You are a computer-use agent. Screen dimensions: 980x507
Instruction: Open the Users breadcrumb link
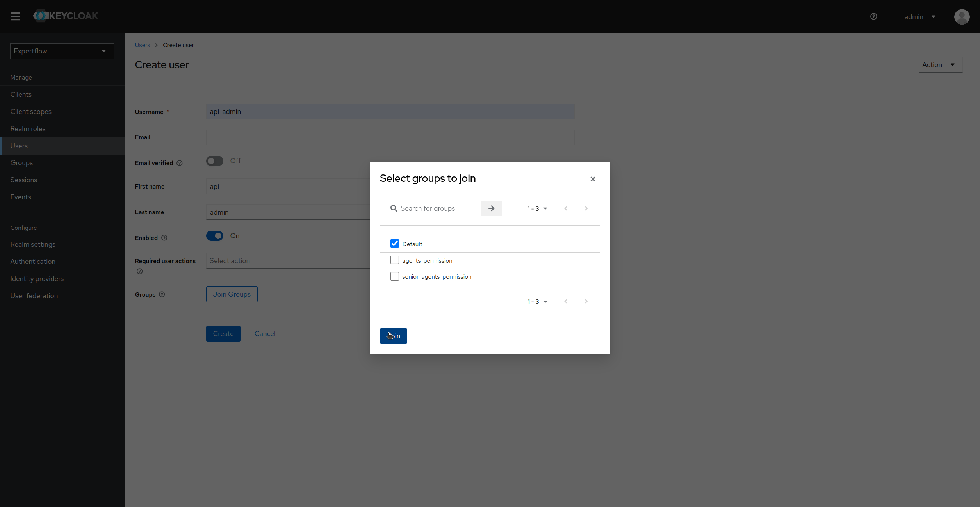[x=142, y=45]
